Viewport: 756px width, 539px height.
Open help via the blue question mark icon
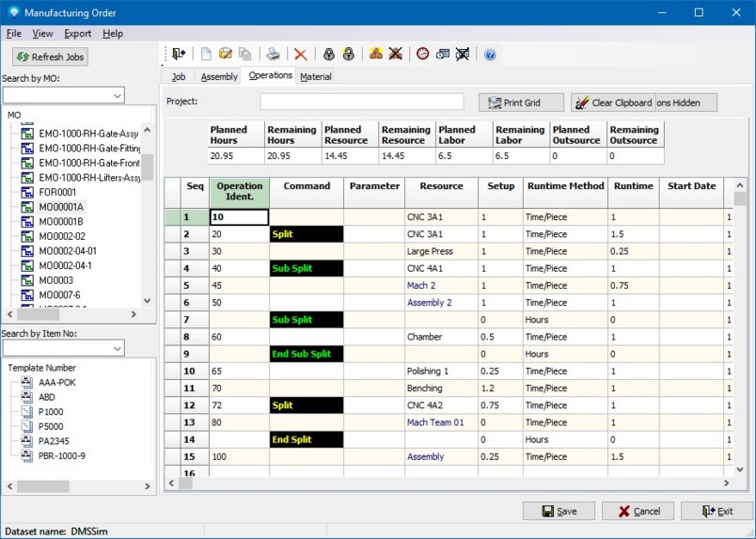[490, 55]
